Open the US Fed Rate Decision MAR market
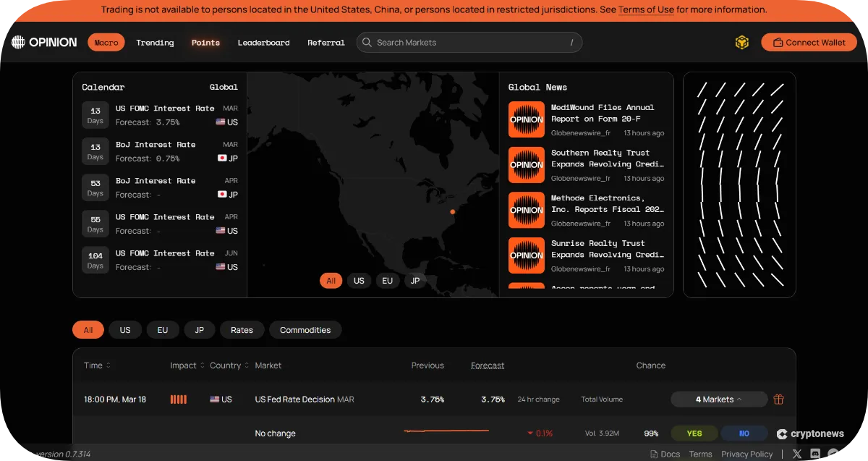Image resolution: width=868 pixels, height=461 pixels. pyautogui.click(x=305, y=399)
